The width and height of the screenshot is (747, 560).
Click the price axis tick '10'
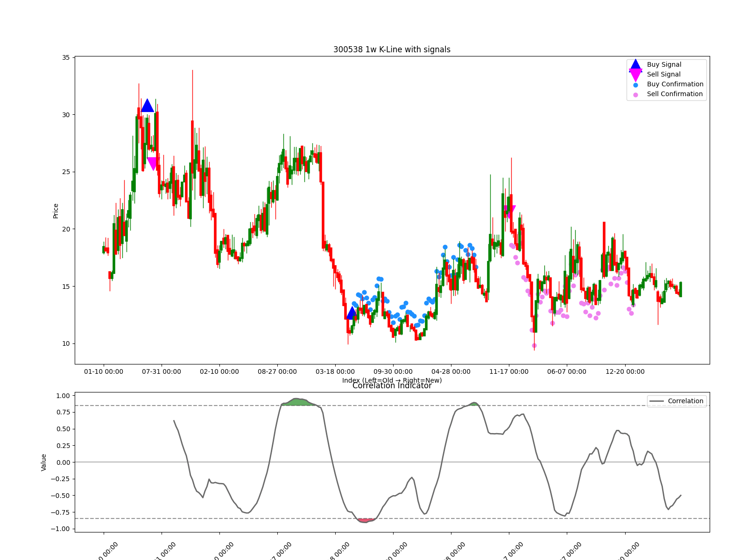click(66, 344)
